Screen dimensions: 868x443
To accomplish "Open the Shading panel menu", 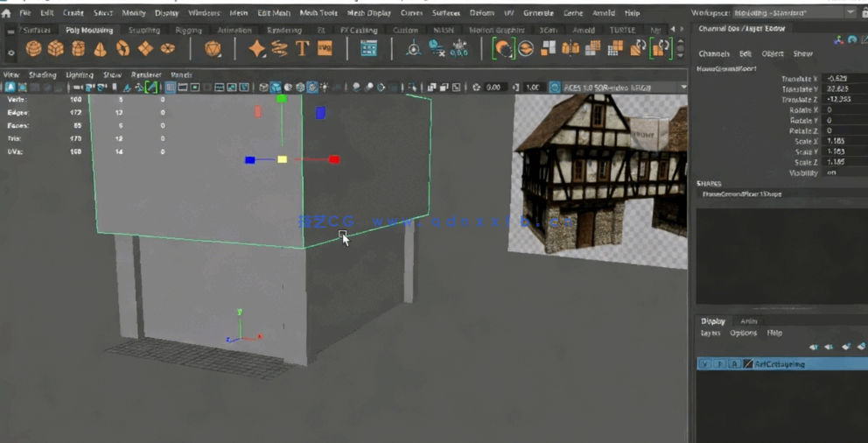I will [x=42, y=75].
